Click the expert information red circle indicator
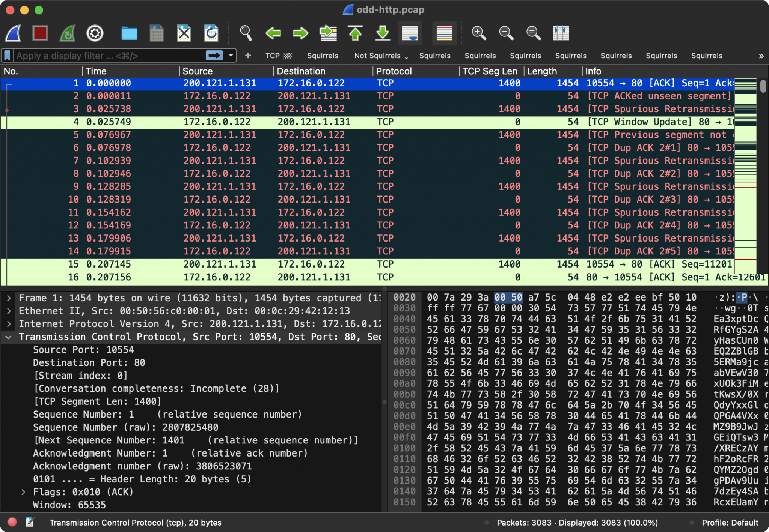The width and height of the screenshot is (769, 532). coord(12,522)
